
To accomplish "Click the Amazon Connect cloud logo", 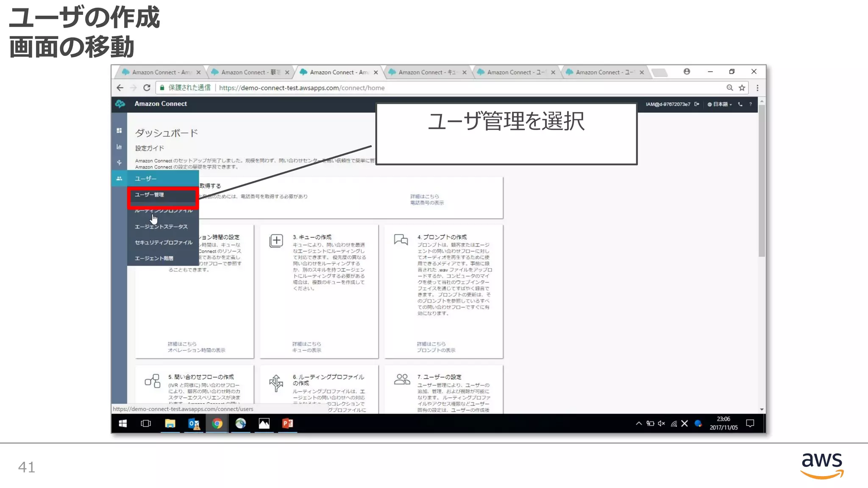I will pyautogui.click(x=120, y=104).
